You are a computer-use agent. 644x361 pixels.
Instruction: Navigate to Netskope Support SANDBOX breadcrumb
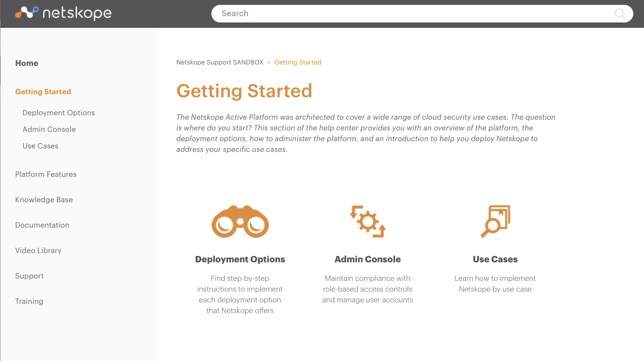(219, 62)
